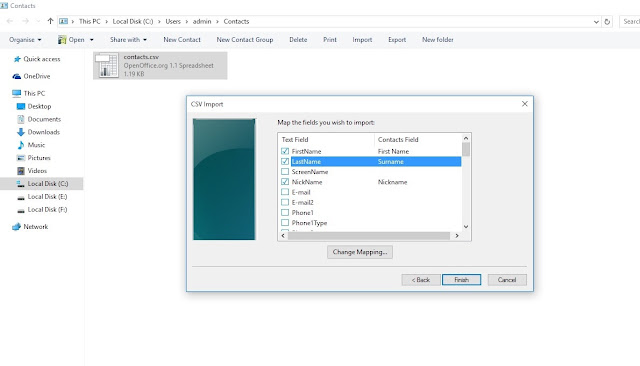Screen dimensions: 640x366
Task: Click New Contact Group in toolbar
Action: 244,40
